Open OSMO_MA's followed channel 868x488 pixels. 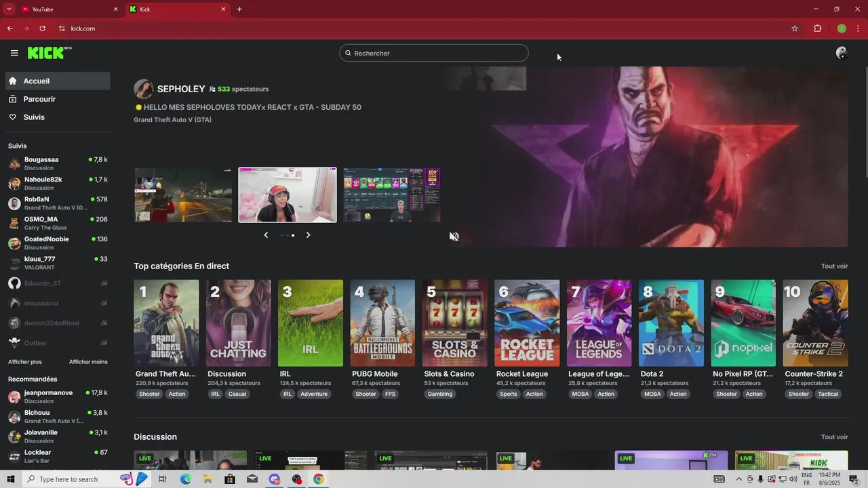[x=58, y=223]
